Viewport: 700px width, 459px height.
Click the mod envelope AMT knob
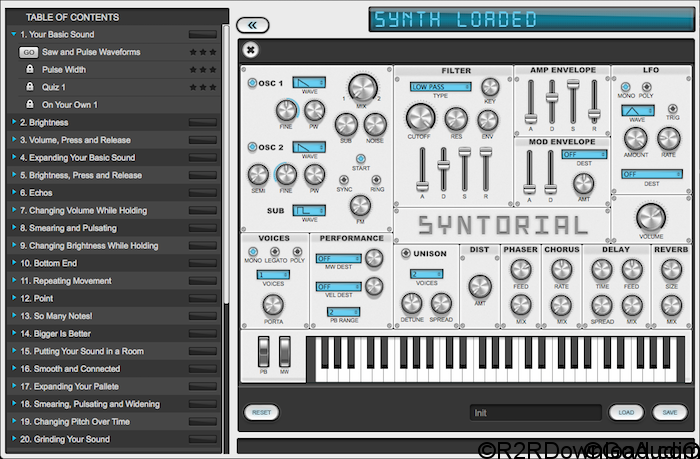pyautogui.click(x=583, y=184)
